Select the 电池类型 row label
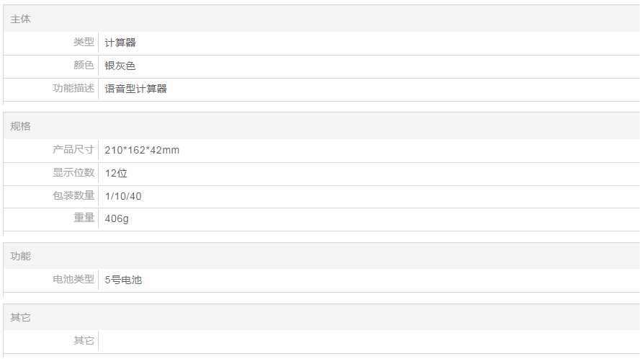This screenshot has width=644, height=359. point(73,280)
